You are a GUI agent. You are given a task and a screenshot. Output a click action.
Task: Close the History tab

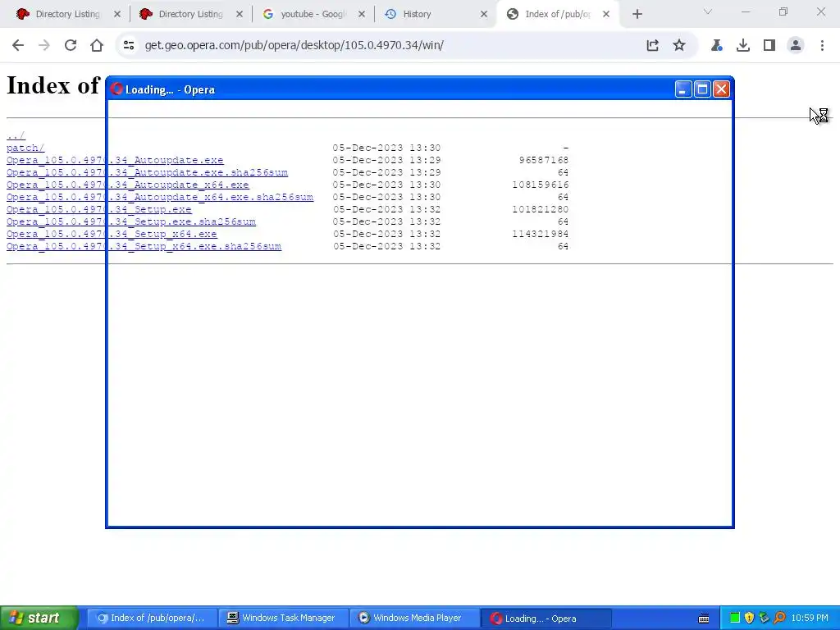(x=484, y=15)
